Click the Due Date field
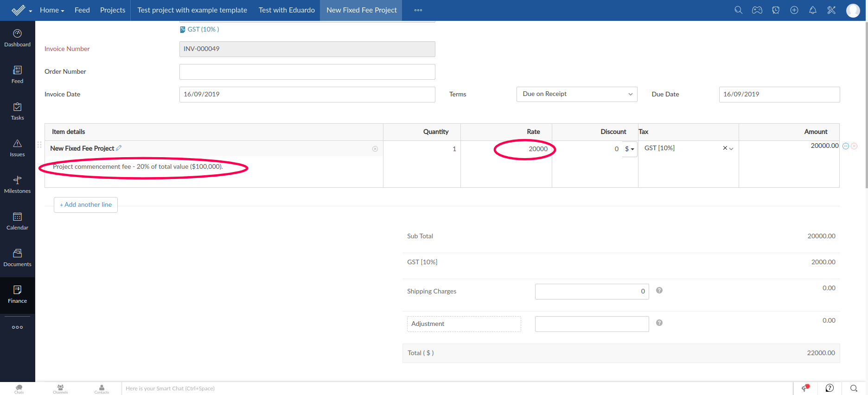 click(779, 95)
